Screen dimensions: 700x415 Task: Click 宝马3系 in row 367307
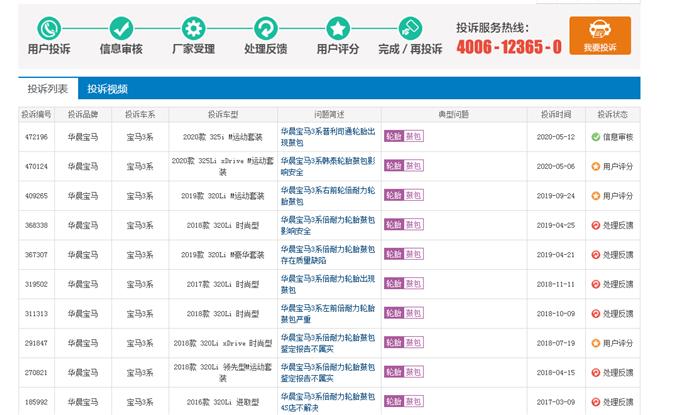pyautogui.click(x=140, y=255)
